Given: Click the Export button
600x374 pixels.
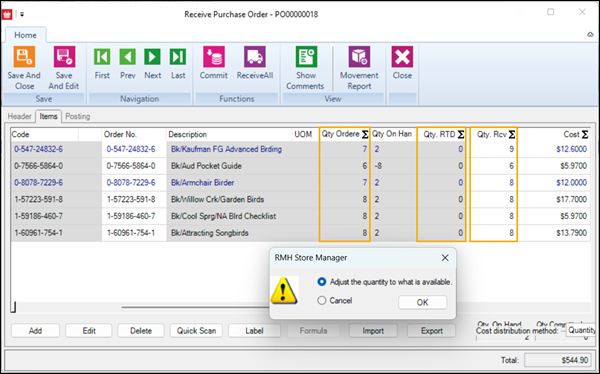Looking at the screenshot, I should pyautogui.click(x=432, y=331).
